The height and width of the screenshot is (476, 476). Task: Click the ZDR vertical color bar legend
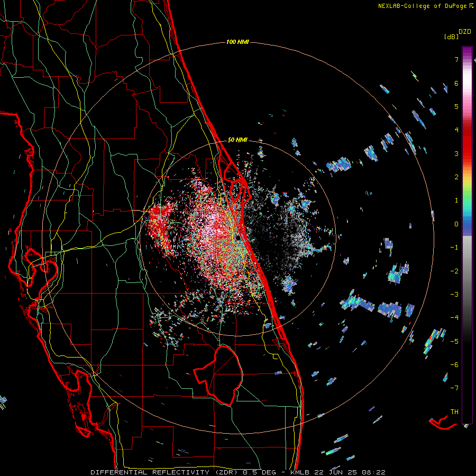pyautogui.click(x=467, y=235)
